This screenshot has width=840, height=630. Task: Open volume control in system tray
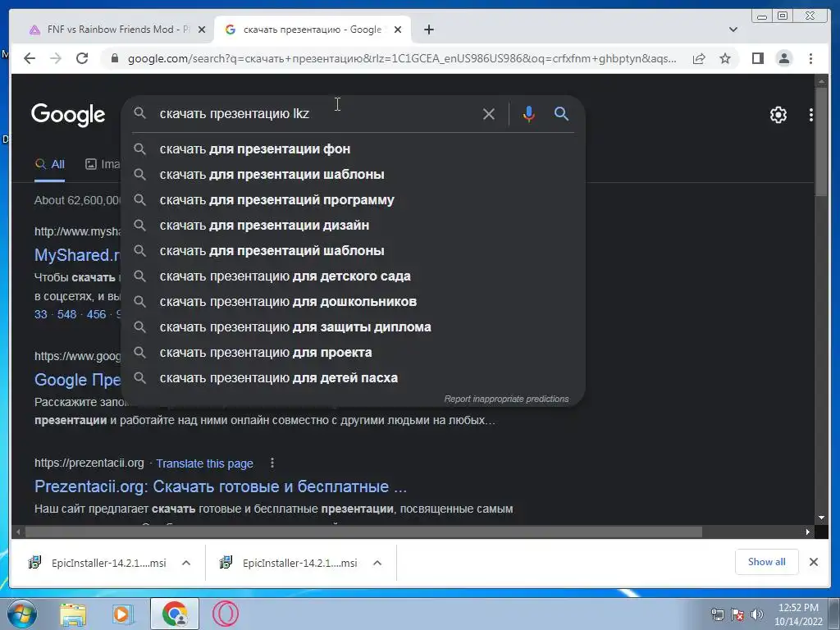757,614
